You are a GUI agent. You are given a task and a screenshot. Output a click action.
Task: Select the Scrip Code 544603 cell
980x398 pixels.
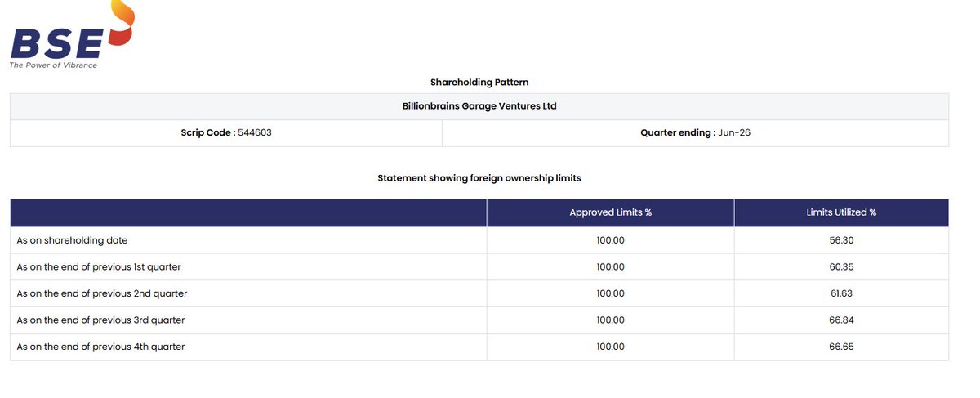click(x=226, y=132)
